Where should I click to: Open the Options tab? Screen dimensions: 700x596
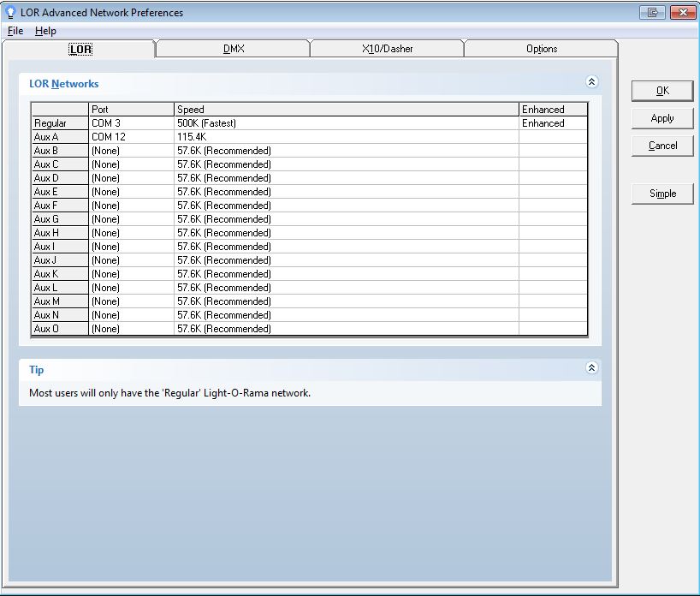pos(541,49)
